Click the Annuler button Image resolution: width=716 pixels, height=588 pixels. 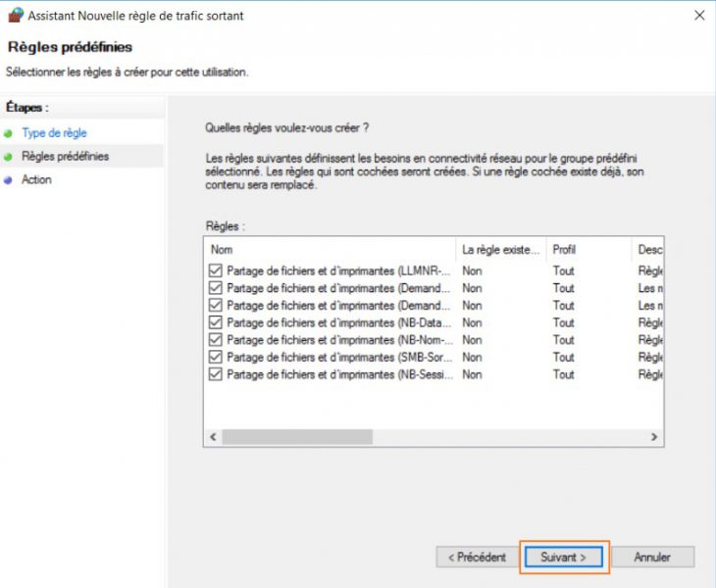pos(652,557)
